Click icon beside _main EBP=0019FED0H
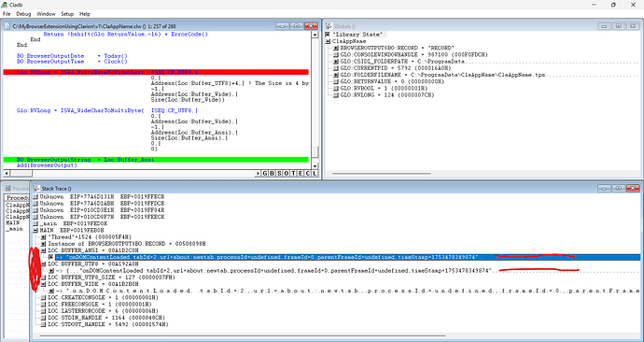Screen dimensions: 644x342 coord(35,223)
